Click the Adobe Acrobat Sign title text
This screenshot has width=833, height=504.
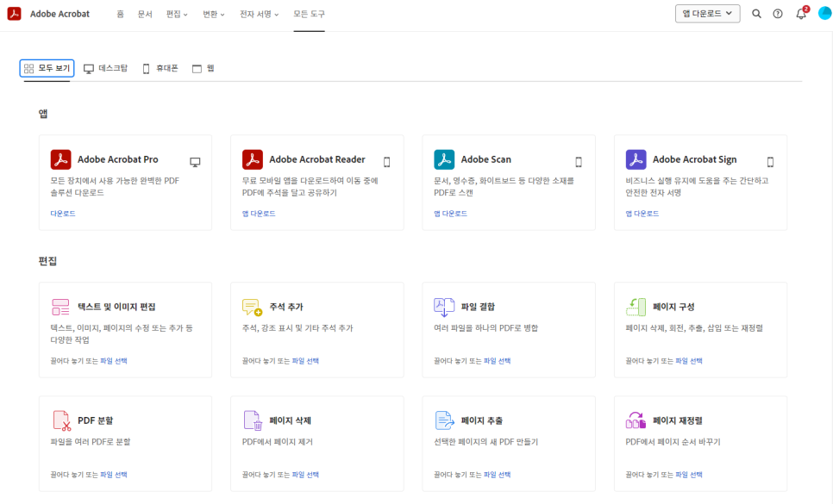click(695, 159)
